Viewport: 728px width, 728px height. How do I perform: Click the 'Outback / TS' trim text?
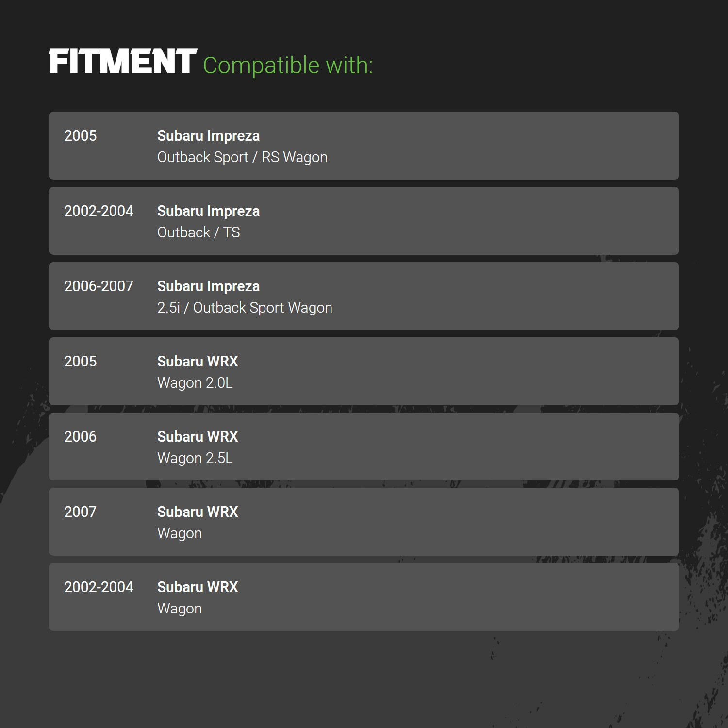pos(199,232)
